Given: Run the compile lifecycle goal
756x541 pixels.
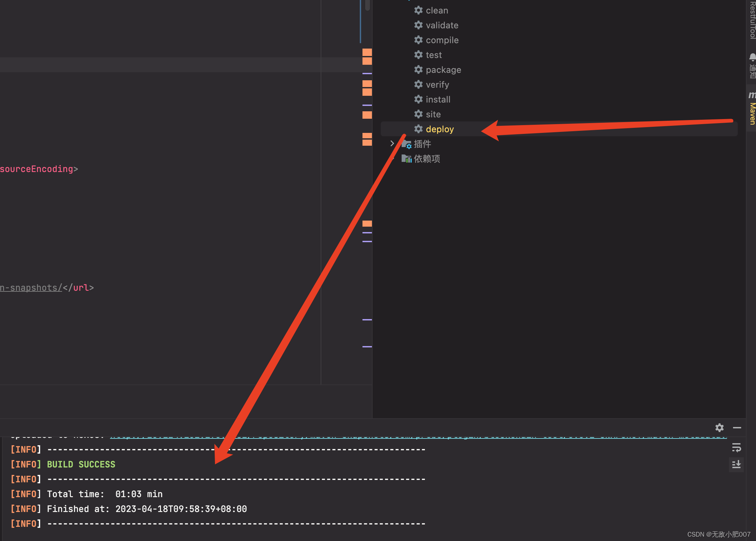Looking at the screenshot, I should pyautogui.click(x=442, y=40).
